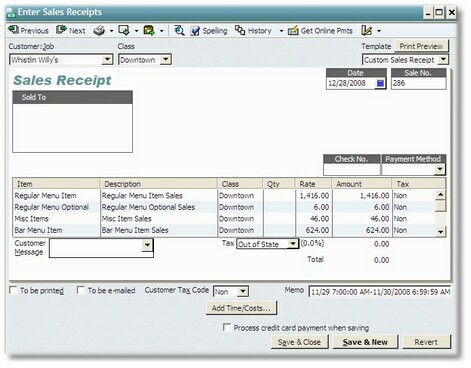Enable the To be e-mailed checkbox
The image size is (471, 368).
[80, 290]
